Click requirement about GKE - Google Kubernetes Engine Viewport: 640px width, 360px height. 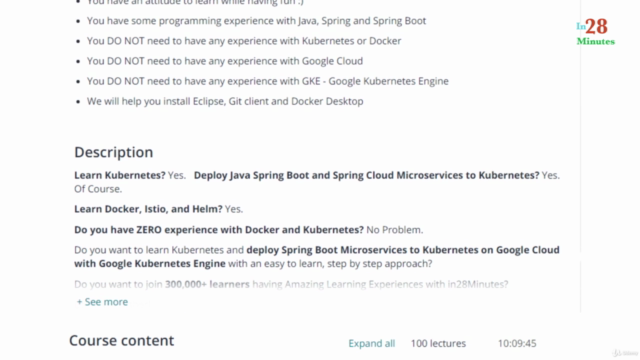pyautogui.click(x=268, y=81)
